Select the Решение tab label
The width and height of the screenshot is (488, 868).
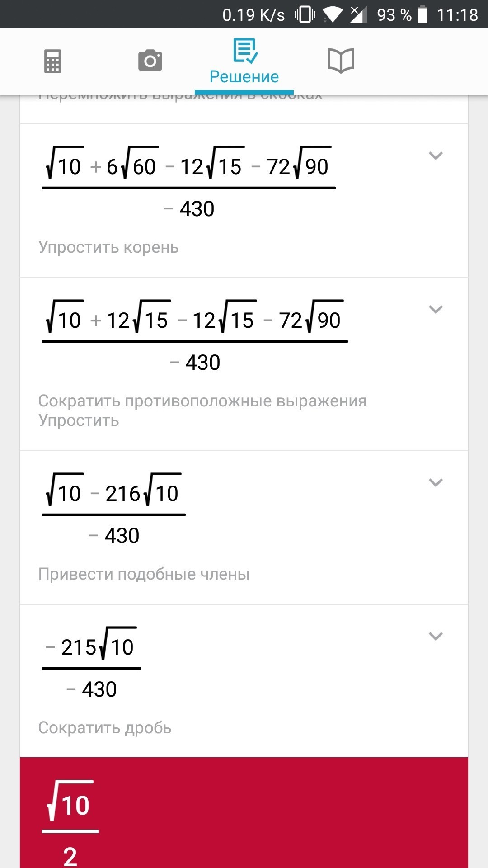pyautogui.click(x=244, y=77)
